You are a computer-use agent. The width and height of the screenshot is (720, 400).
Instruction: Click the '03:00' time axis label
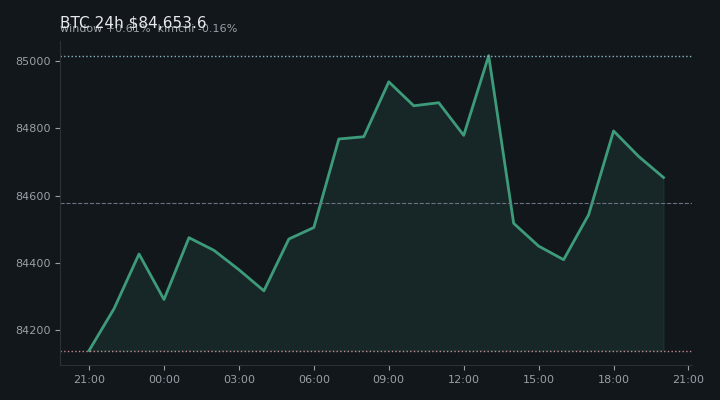[239, 379]
